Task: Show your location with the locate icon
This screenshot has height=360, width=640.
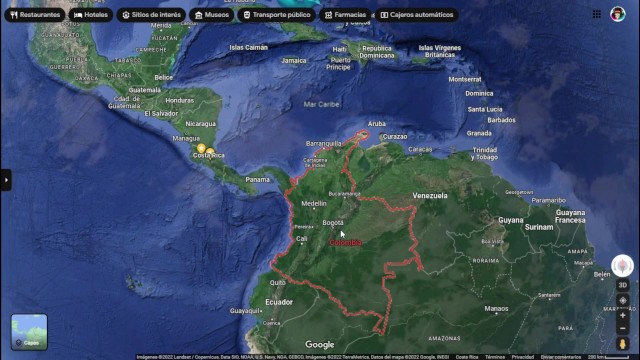Action: [x=622, y=300]
